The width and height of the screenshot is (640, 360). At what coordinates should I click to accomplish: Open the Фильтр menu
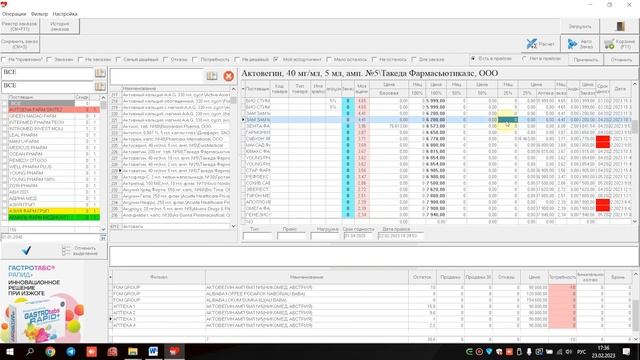tap(39, 14)
